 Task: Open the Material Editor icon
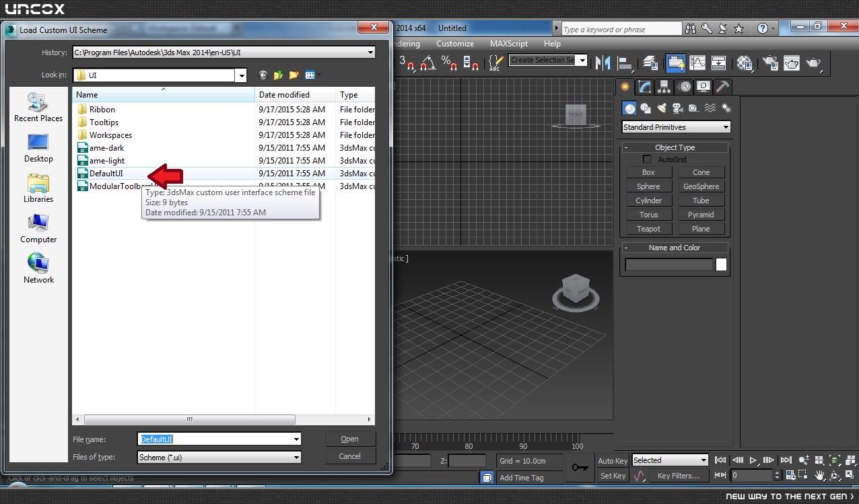pyautogui.click(x=744, y=63)
